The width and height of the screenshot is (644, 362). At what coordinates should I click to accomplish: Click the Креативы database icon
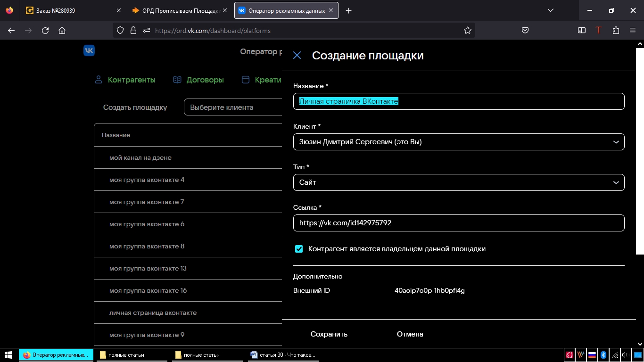point(245,80)
